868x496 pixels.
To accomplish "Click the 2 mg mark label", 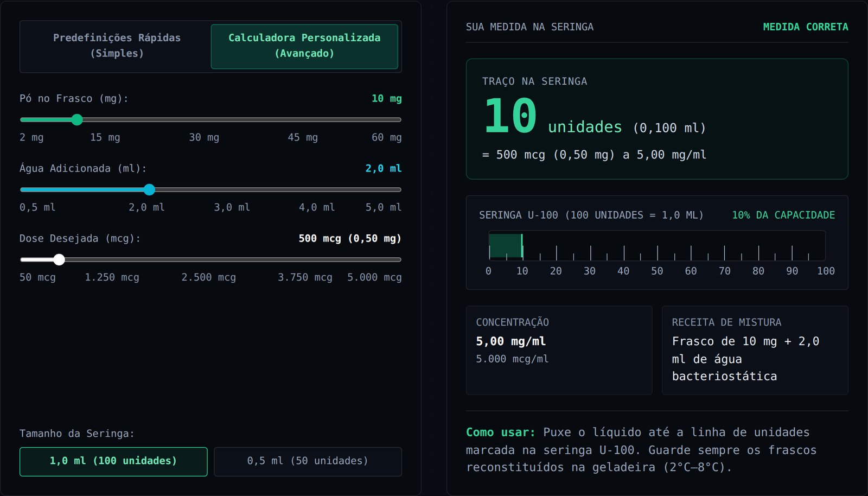I will (x=31, y=137).
